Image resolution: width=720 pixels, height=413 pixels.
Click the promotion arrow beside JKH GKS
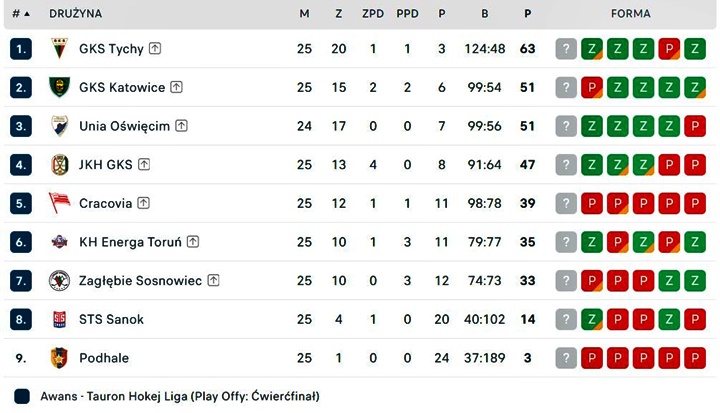pyautogui.click(x=144, y=165)
